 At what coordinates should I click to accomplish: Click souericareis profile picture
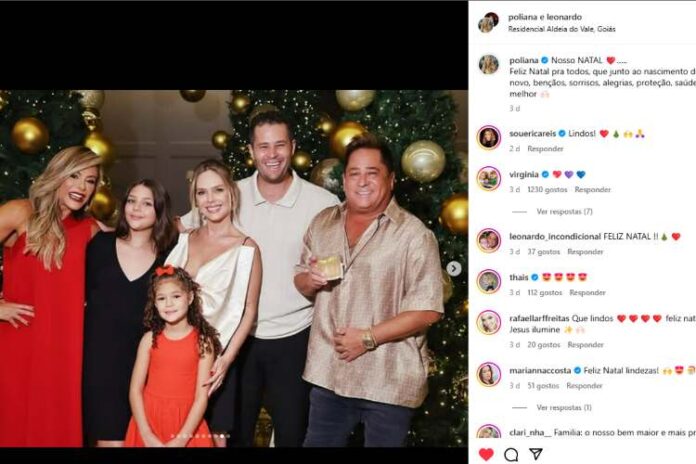(x=488, y=137)
